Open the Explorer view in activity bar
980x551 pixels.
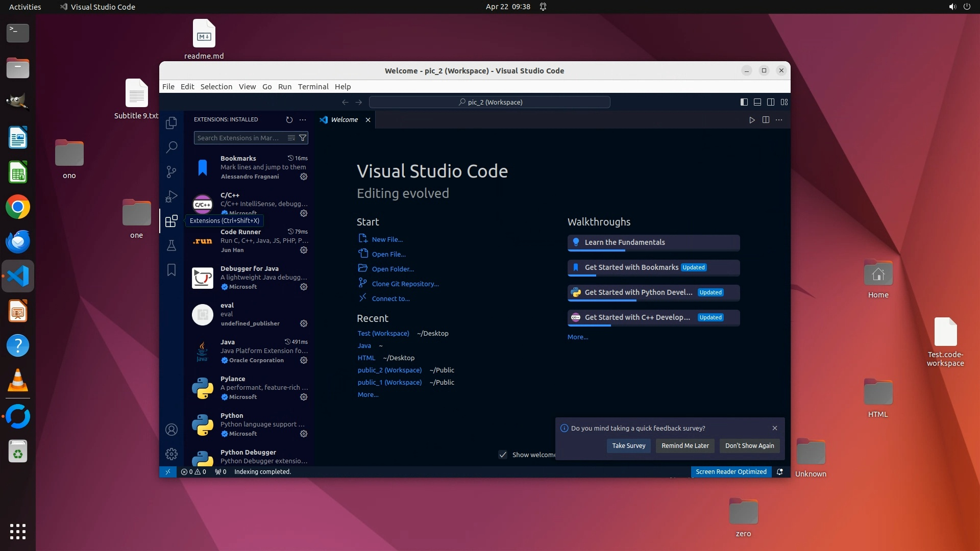pos(171,123)
